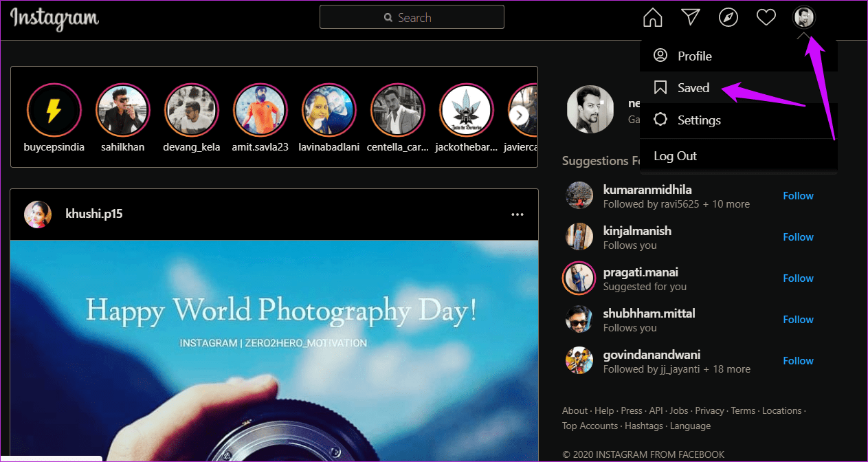The height and width of the screenshot is (462, 868).
Task: Open kinjalmanish username link
Action: tap(637, 230)
